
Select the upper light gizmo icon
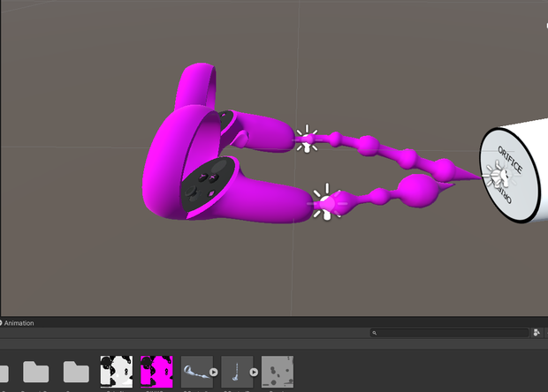(307, 139)
